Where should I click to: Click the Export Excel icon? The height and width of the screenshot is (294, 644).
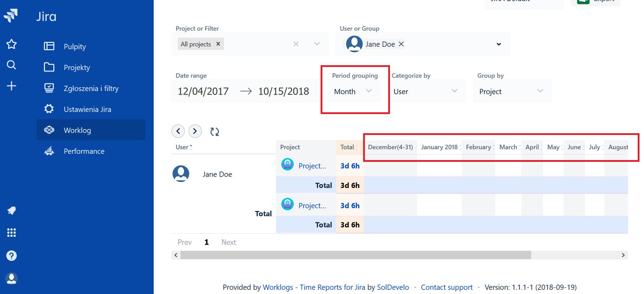(x=583, y=1)
